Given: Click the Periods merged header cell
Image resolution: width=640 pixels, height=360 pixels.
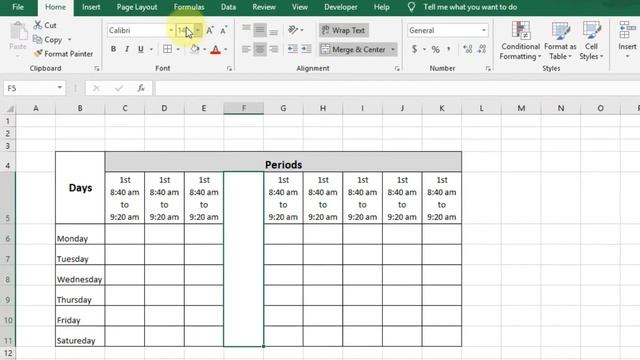Looking at the screenshot, I should tap(283, 162).
